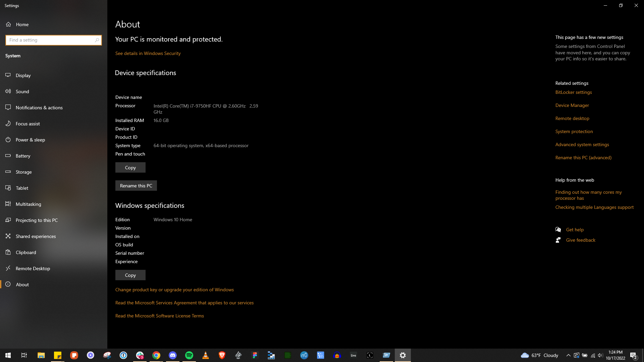Open Sticky Notes from taskbar
Viewport: 644px width, 362px height.
pyautogui.click(x=58, y=355)
